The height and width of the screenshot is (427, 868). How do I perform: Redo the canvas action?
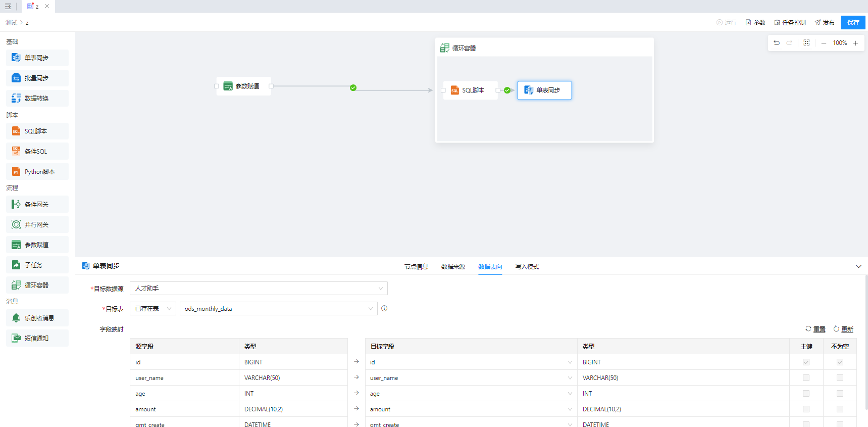789,43
